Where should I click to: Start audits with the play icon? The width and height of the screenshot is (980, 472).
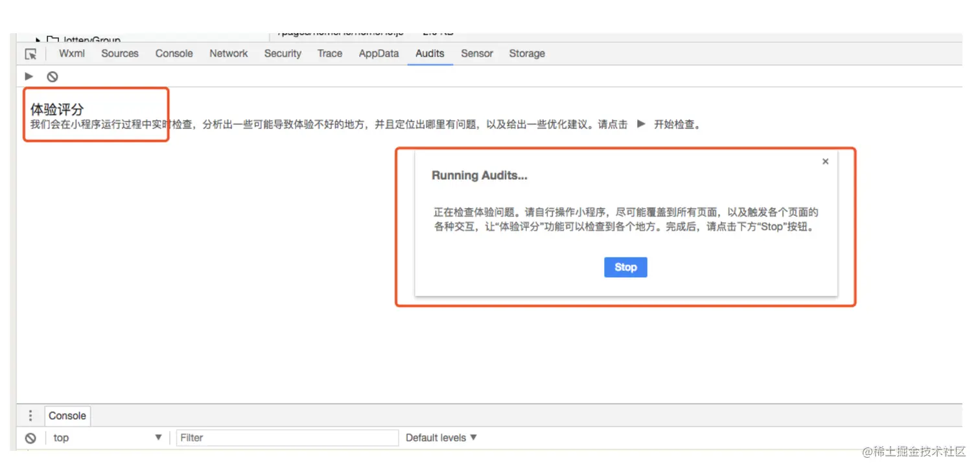point(29,77)
